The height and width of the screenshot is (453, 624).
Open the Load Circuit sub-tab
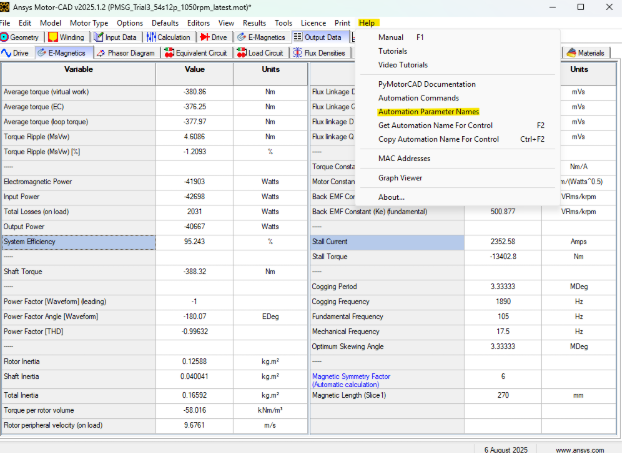[x=261, y=52]
